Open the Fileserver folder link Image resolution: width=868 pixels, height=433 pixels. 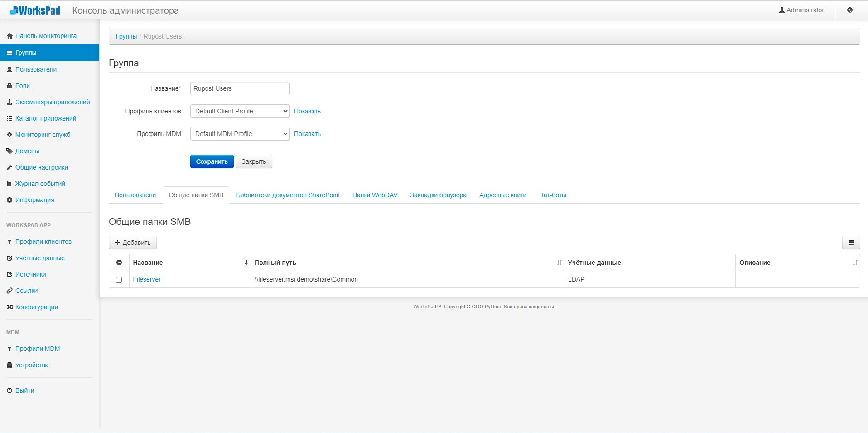(x=147, y=279)
